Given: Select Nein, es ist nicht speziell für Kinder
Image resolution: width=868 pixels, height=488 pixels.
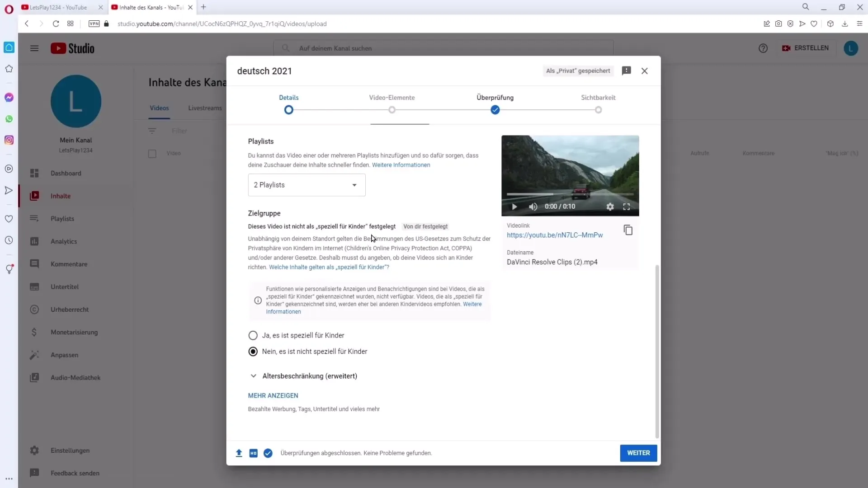Looking at the screenshot, I should pyautogui.click(x=253, y=352).
